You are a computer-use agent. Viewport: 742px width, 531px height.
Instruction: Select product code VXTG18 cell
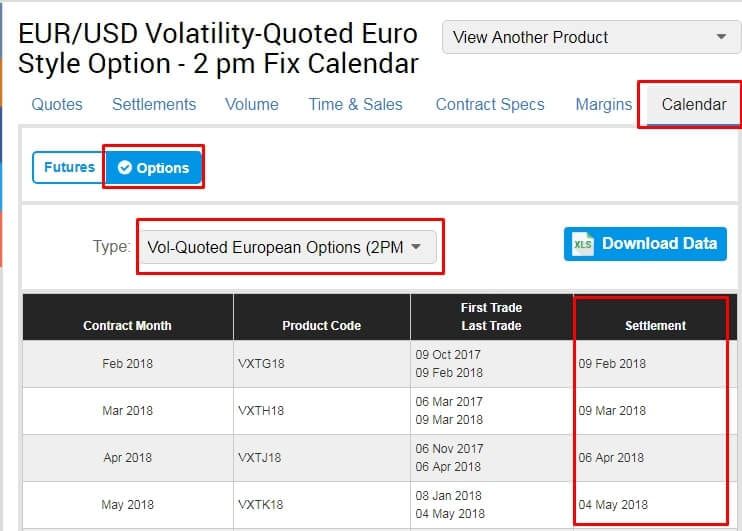point(261,364)
